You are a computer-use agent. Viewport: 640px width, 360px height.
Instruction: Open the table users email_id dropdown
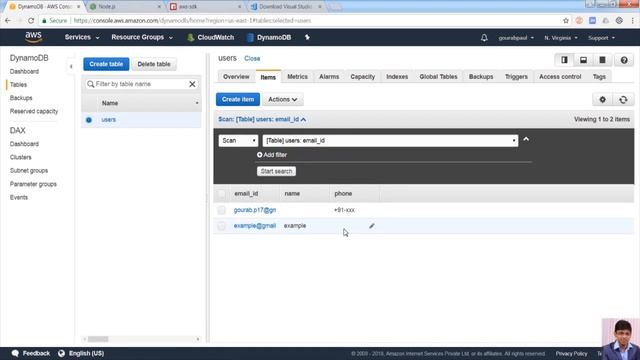coord(391,140)
